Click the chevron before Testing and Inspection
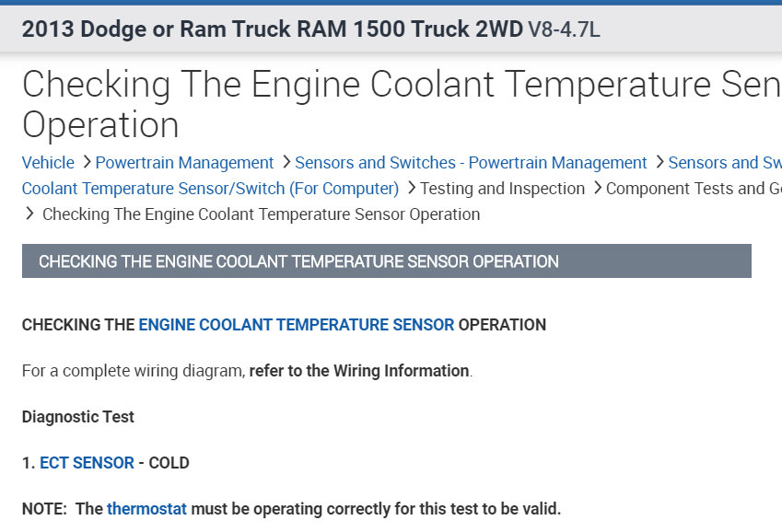Screen dimensions: 782x532 (410, 189)
